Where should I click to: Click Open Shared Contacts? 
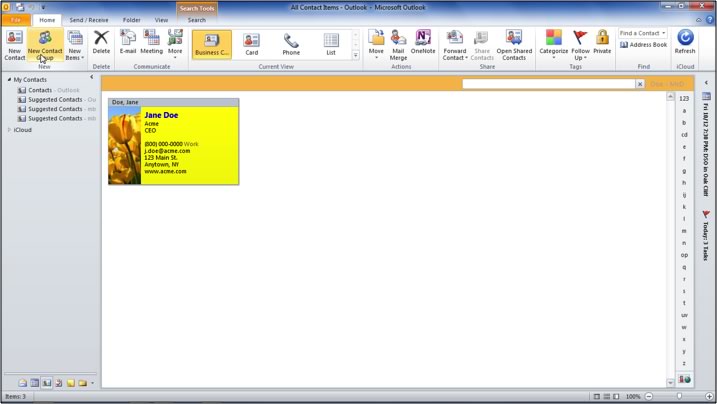click(514, 45)
